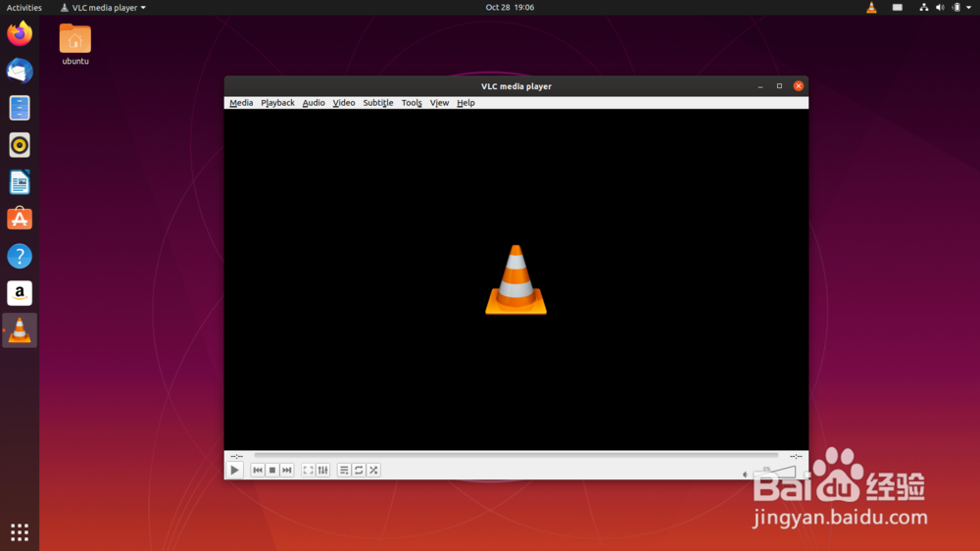Click the VLC cone in video area
This screenshot has height=551, width=980.
(515, 279)
